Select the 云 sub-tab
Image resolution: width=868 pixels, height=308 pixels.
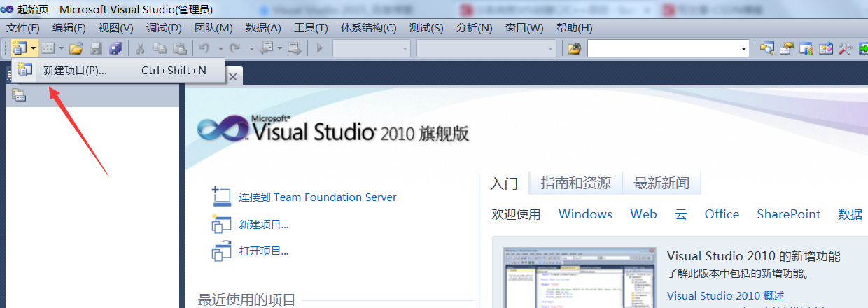pos(681,214)
